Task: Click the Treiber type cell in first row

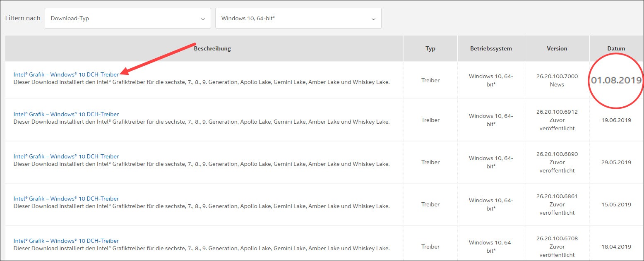Action: coord(430,80)
